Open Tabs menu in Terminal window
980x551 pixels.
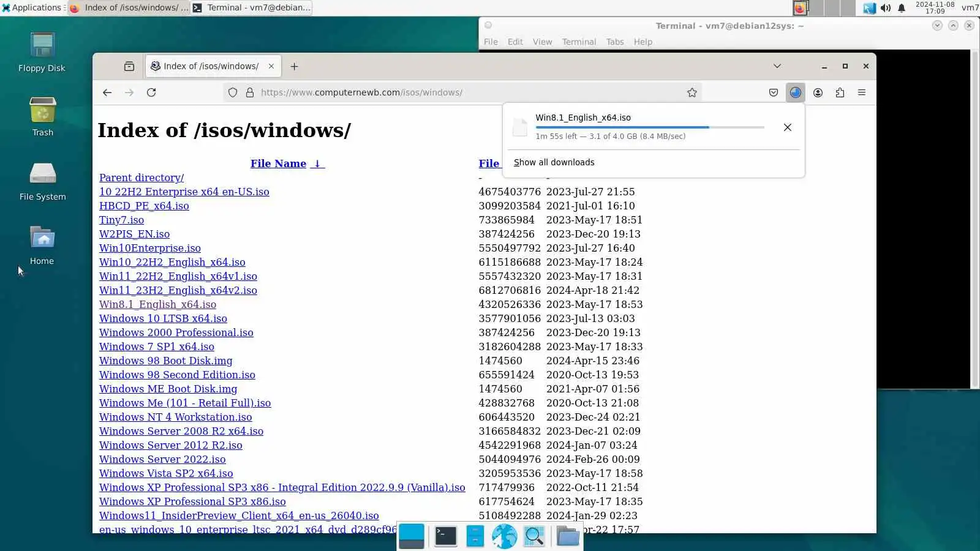pos(615,42)
